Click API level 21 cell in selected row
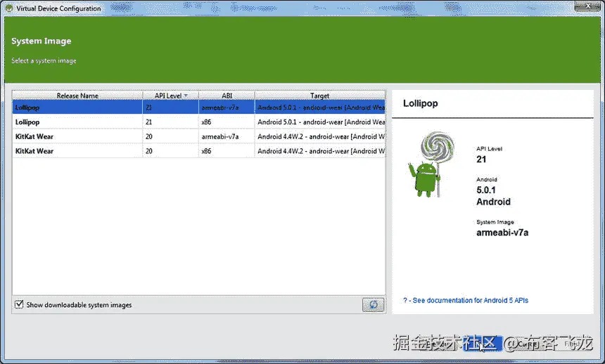Image resolution: width=605 pixels, height=364 pixels. click(170, 108)
